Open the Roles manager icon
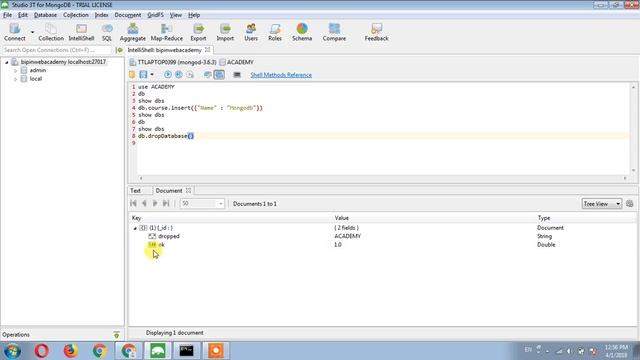 pyautogui.click(x=275, y=32)
